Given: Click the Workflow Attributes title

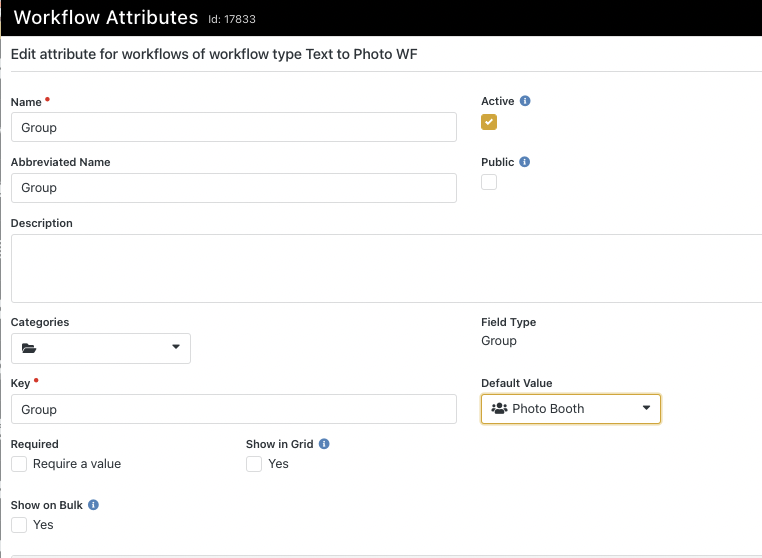Looking at the screenshot, I should tap(106, 17).
